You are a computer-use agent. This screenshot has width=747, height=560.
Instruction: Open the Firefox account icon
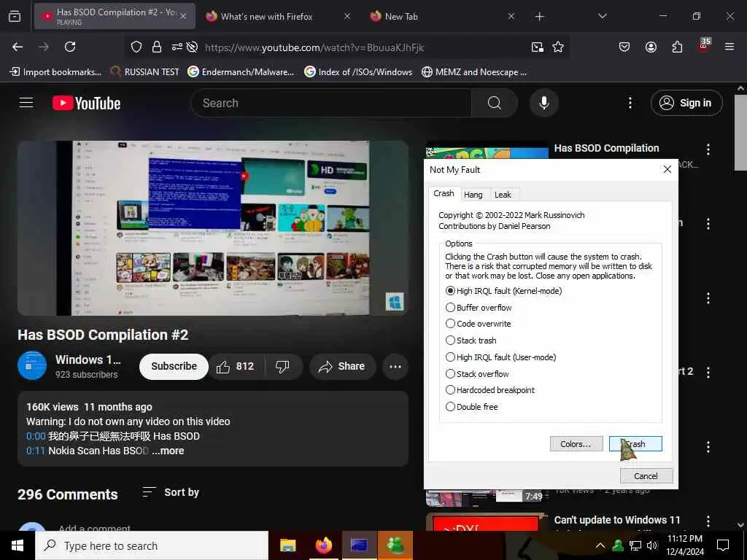pos(651,47)
